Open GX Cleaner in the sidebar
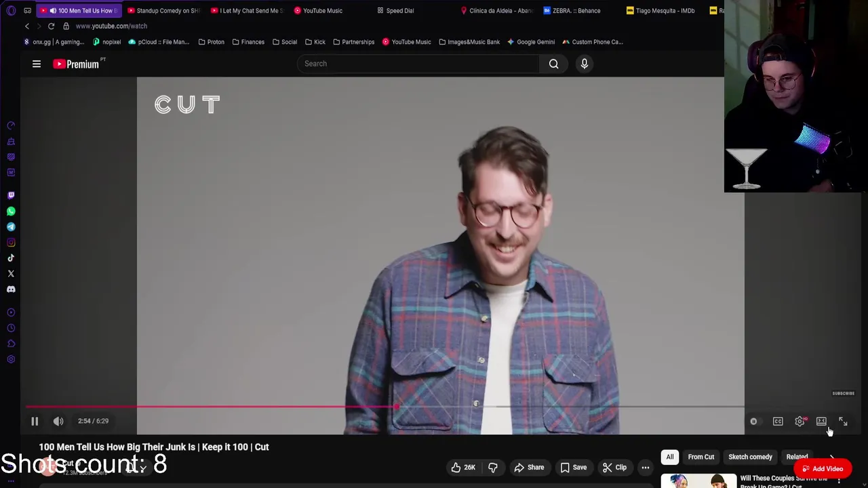 click(11, 142)
